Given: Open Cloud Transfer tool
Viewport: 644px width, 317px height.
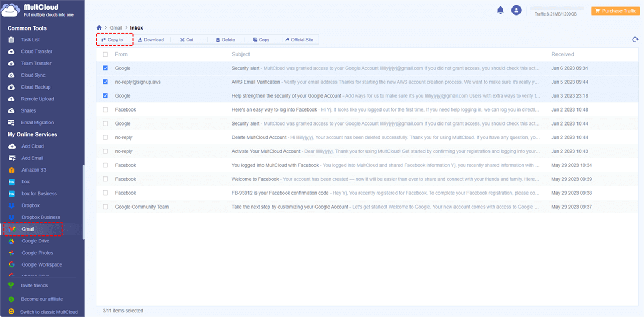Looking at the screenshot, I should pos(36,51).
